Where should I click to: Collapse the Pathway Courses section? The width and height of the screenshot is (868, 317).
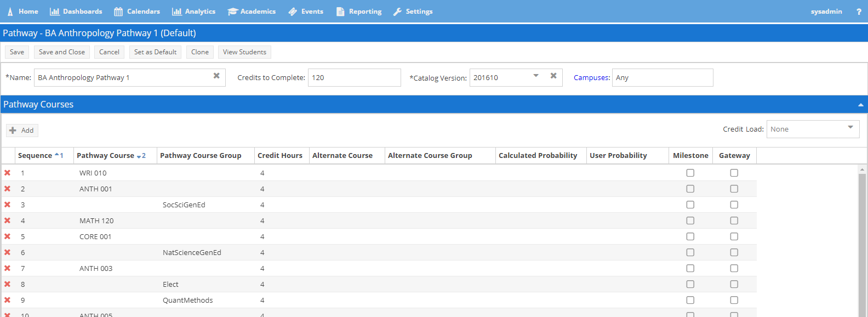click(x=860, y=105)
